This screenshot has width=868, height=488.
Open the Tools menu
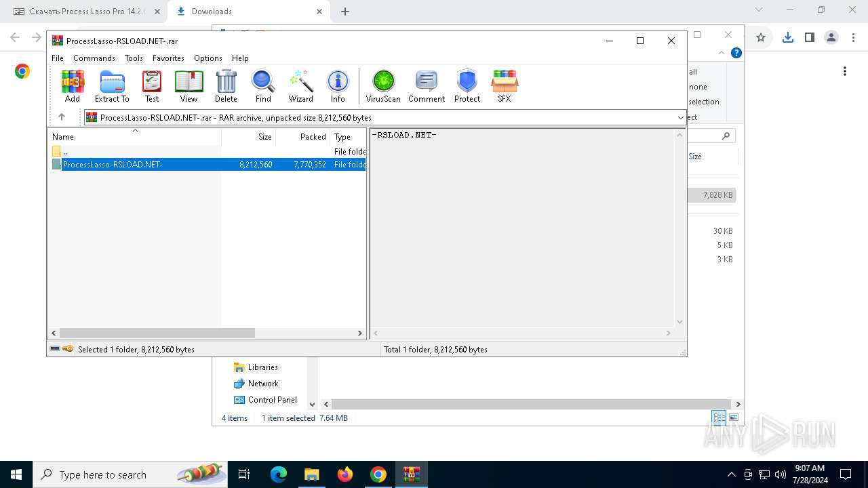(134, 58)
